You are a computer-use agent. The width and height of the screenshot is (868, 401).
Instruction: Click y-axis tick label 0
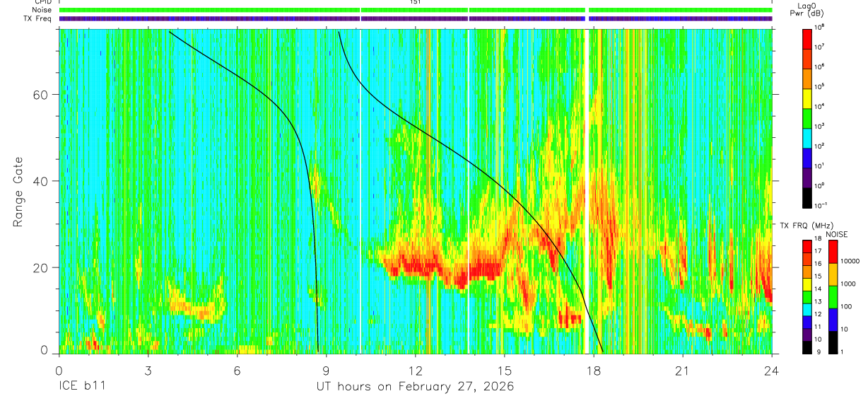click(x=43, y=350)
